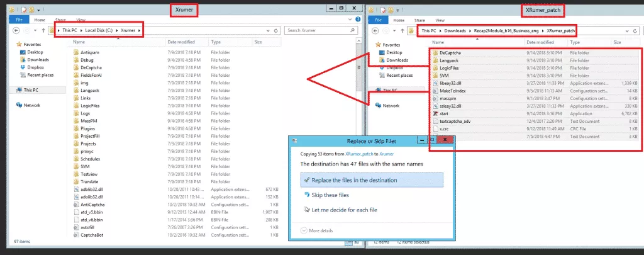This screenshot has height=255, width=644.
Task: Select AntiCaptcha configuration file icon
Action: pos(76,205)
